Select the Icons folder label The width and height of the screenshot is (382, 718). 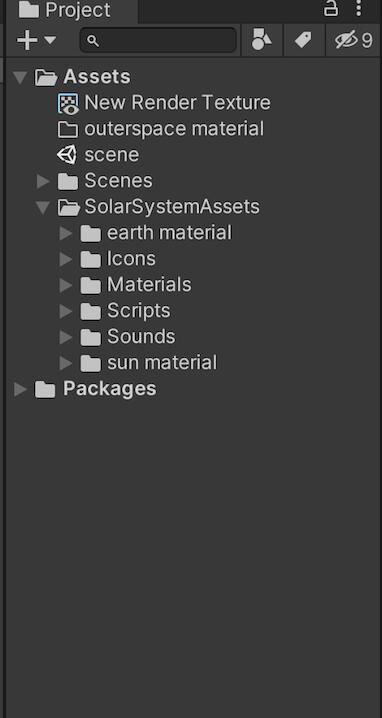tap(131, 259)
